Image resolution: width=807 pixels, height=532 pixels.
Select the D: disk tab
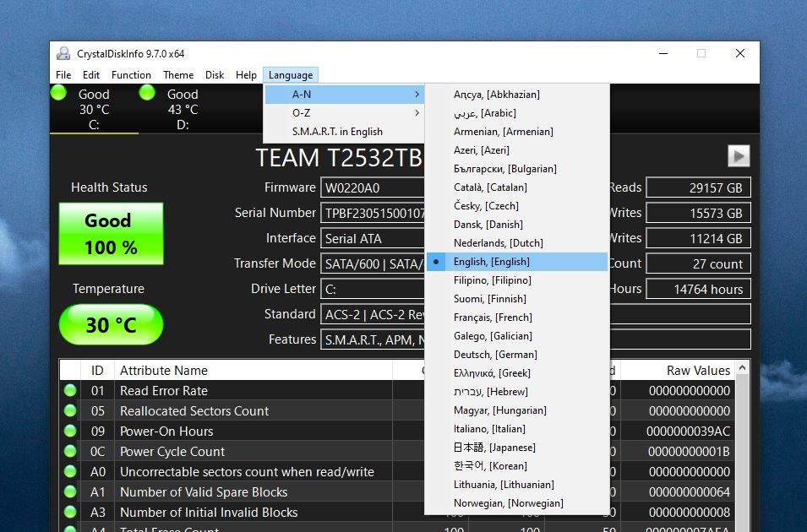coord(183,109)
